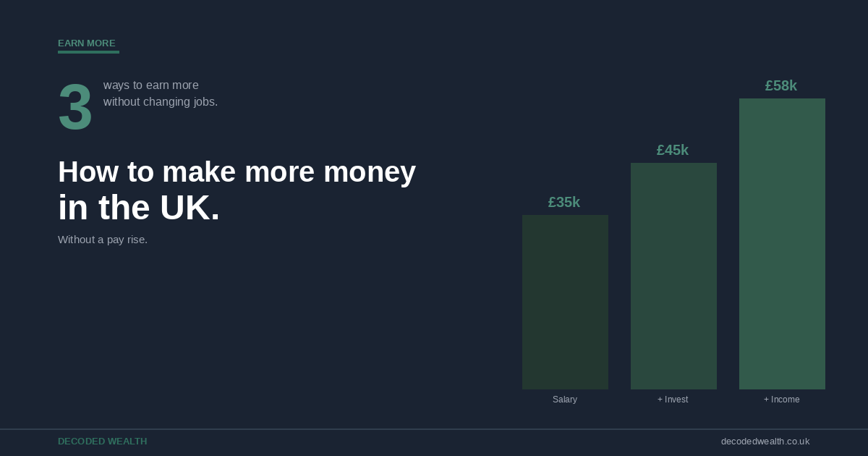Select the middle + Invest bar
This screenshot has height=456, width=868.
[673, 276]
